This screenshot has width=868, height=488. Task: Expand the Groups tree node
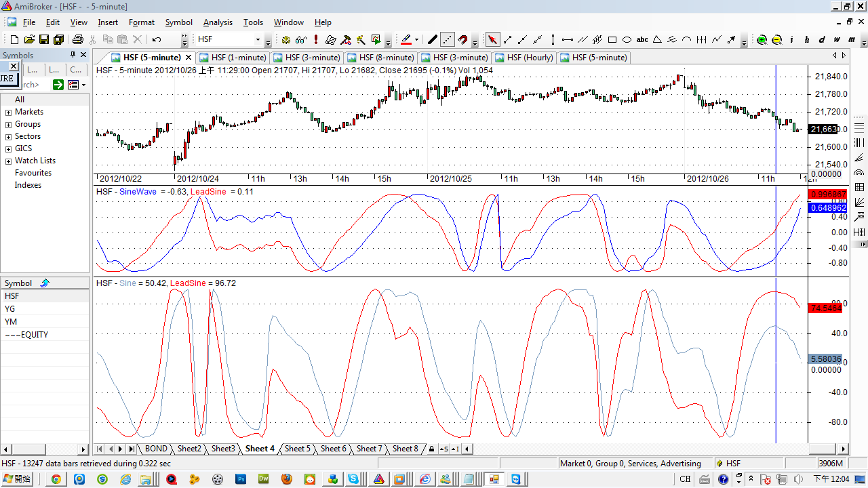coord(9,125)
